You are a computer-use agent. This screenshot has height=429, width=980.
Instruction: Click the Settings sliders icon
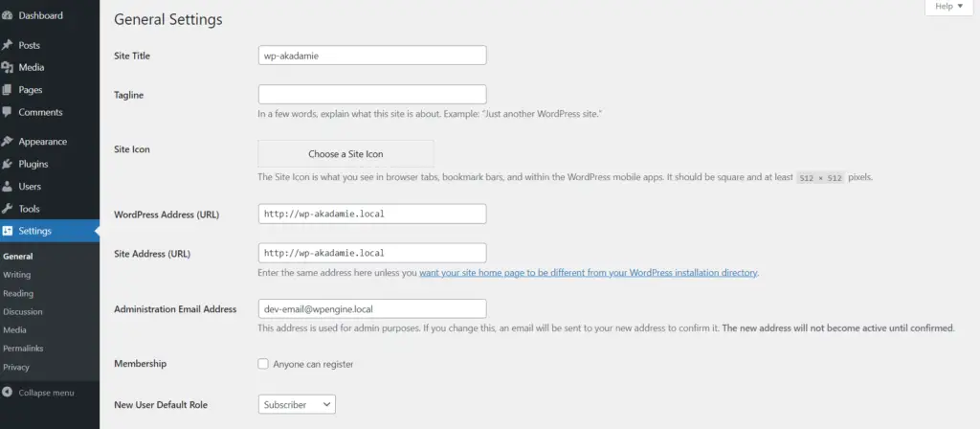tap(7, 231)
